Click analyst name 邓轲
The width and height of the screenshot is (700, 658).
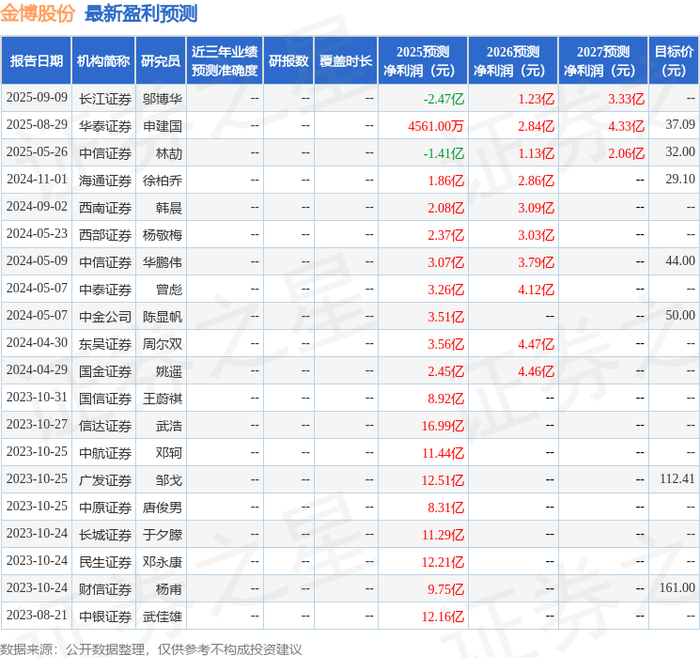tap(169, 453)
